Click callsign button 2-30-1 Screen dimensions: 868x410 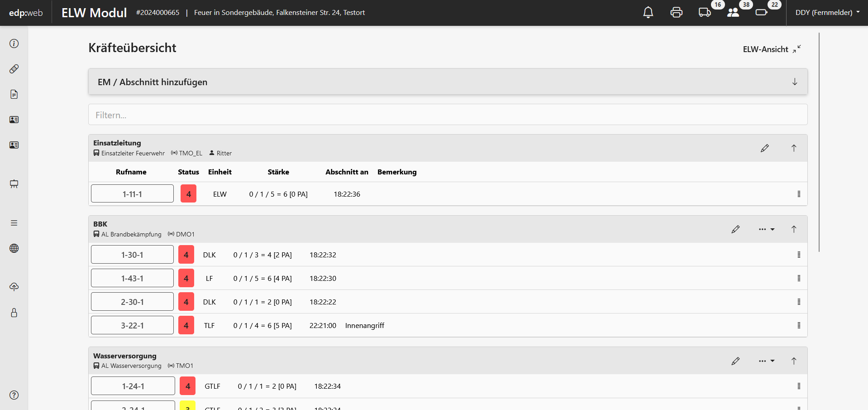click(132, 301)
